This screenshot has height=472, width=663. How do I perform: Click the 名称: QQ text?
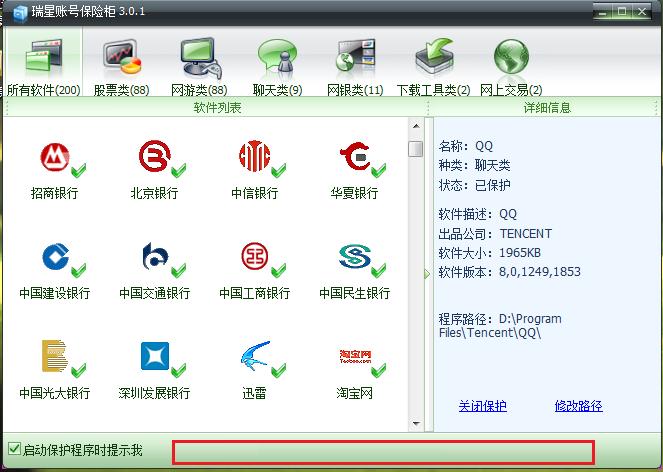tap(466, 146)
